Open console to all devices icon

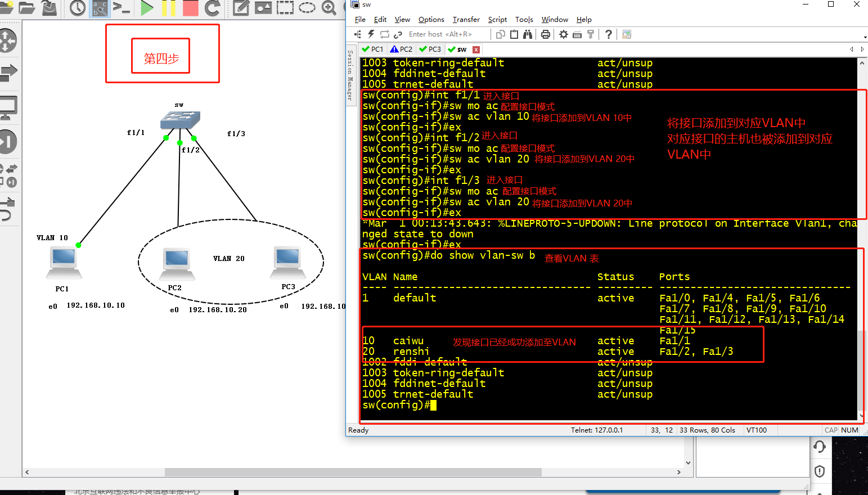122,8
